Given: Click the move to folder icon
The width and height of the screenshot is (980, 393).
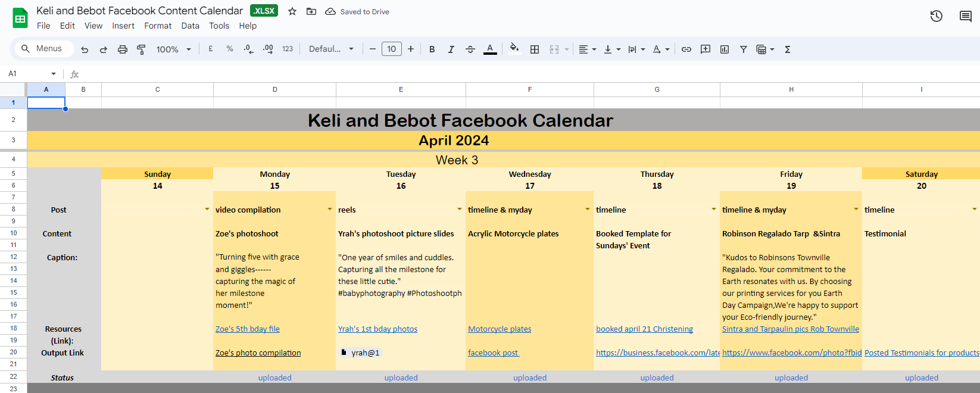Looking at the screenshot, I should click(x=311, y=11).
